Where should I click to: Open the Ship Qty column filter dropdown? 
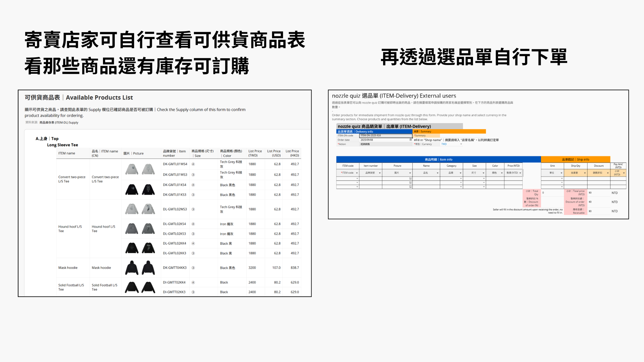point(585,173)
